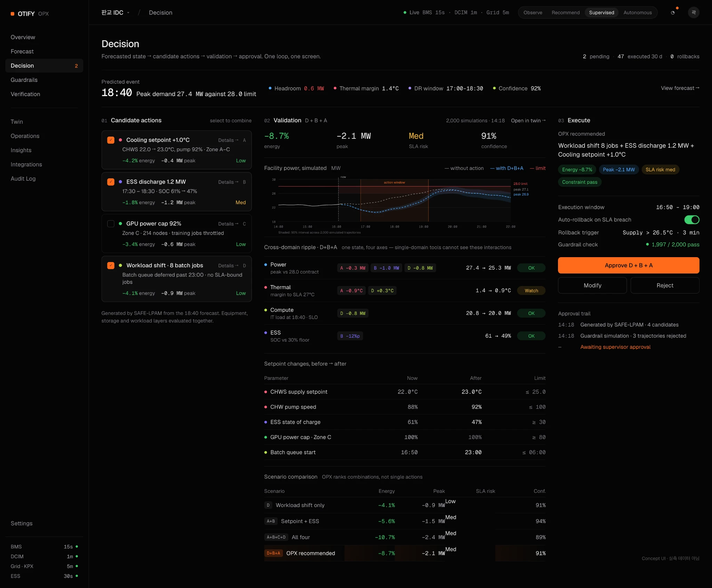712x588 pixels.
Task: Select the All four scenario row
Action: [x=405, y=537]
